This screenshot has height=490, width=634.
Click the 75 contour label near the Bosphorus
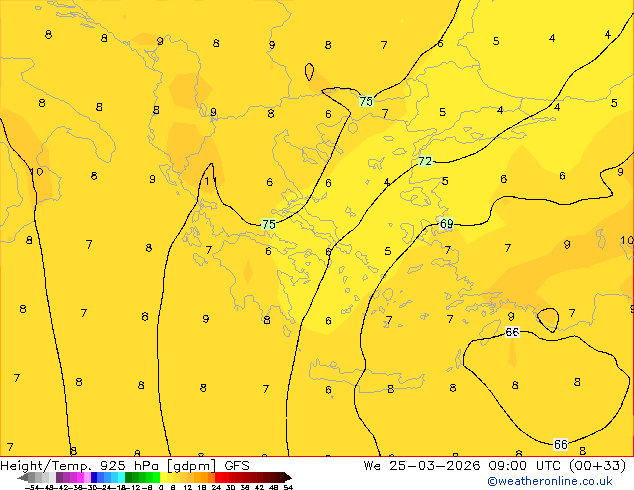[366, 101]
